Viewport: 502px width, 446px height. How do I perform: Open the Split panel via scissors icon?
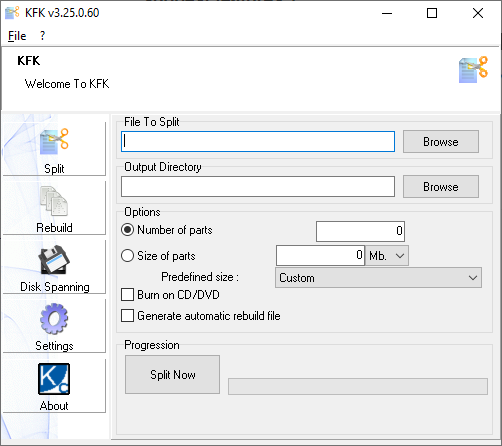pyautogui.click(x=54, y=142)
